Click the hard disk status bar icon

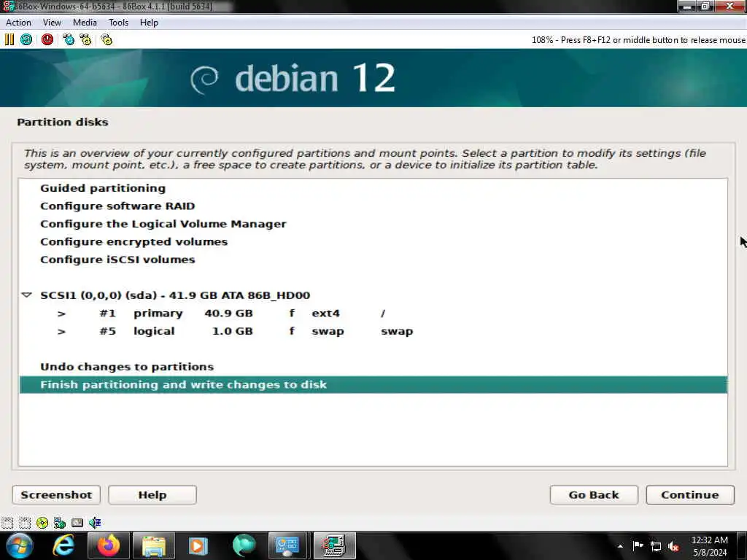(77, 523)
